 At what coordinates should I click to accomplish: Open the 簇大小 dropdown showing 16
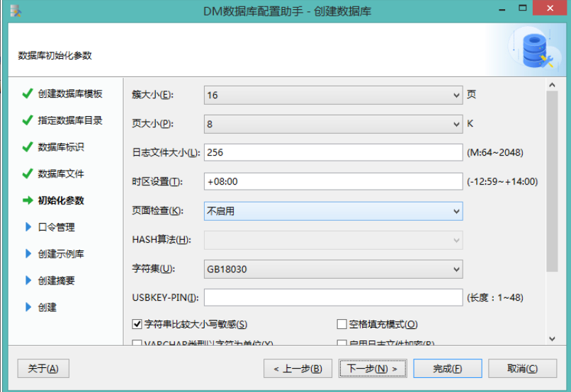click(333, 96)
